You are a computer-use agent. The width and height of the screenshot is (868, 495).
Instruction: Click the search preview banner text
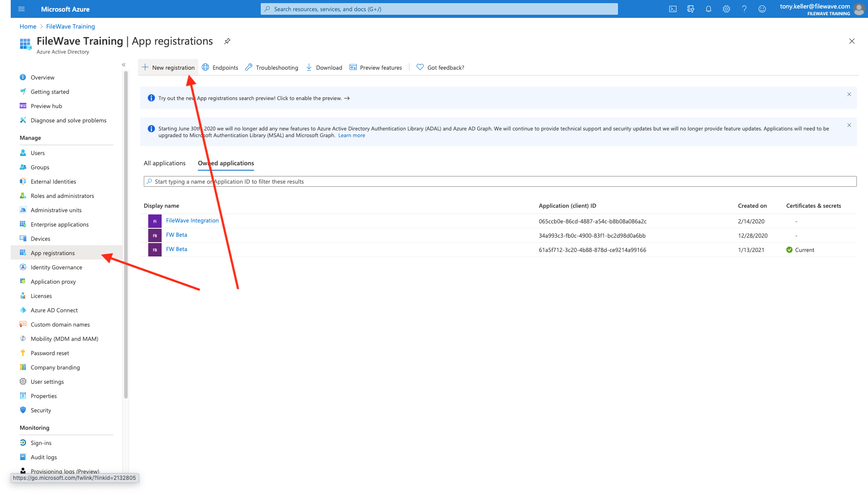point(254,98)
